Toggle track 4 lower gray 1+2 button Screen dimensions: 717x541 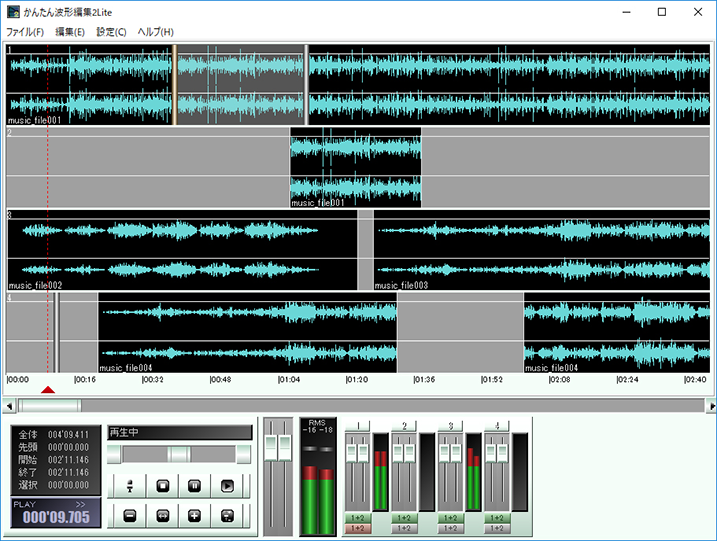tap(497, 529)
